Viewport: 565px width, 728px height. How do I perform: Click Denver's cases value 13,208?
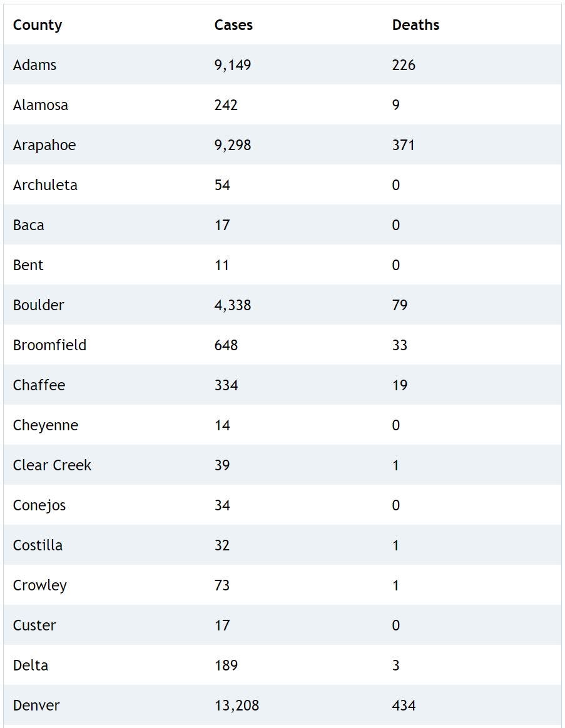[x=237, y=705]
